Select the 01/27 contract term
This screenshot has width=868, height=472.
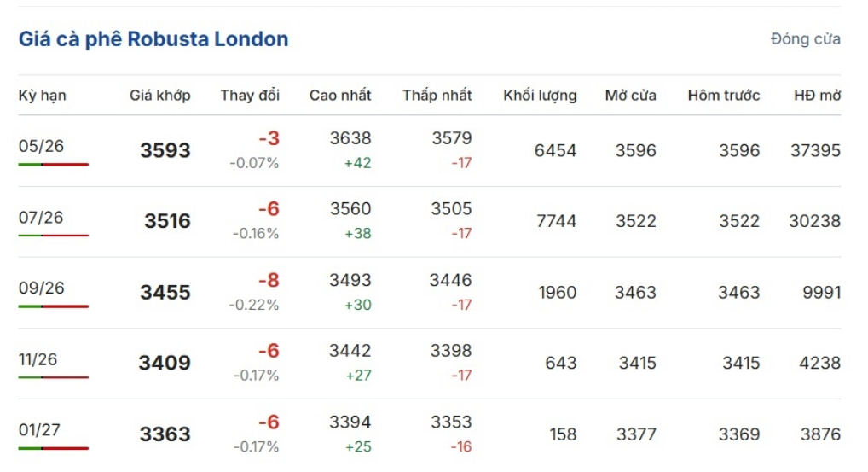39,430
